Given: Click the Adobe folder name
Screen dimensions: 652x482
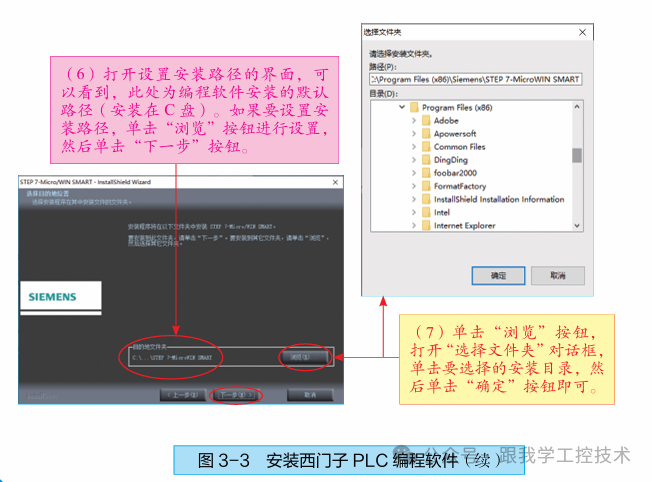Looking at the screenshot, I should pos(446,121).
